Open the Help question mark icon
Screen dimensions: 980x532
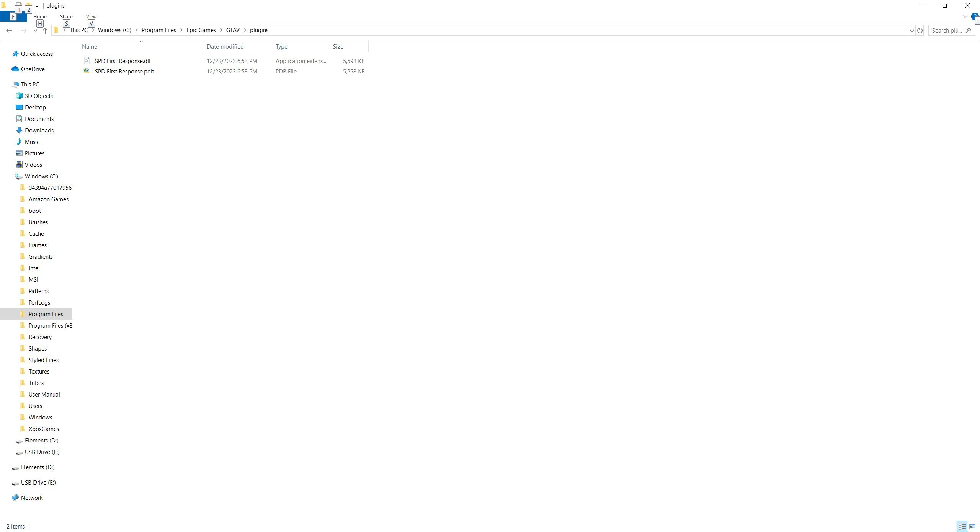pyautogui.click(x=975, y=16)
